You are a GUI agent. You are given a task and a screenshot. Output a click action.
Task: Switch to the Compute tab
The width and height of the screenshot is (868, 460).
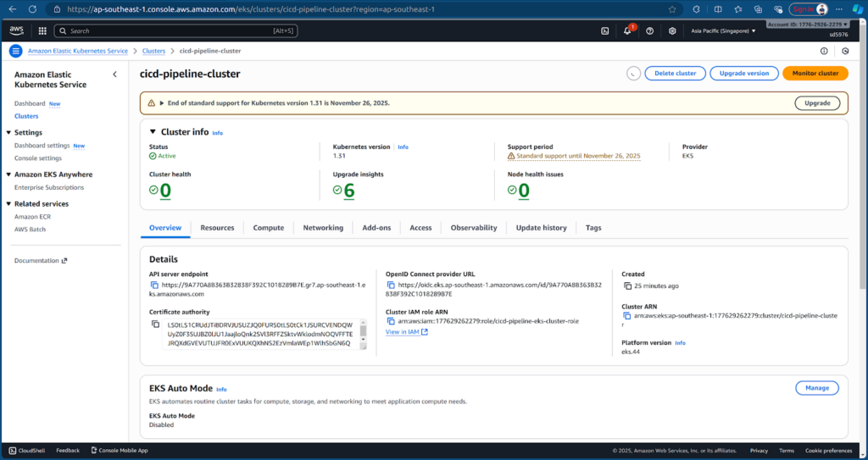269,228
